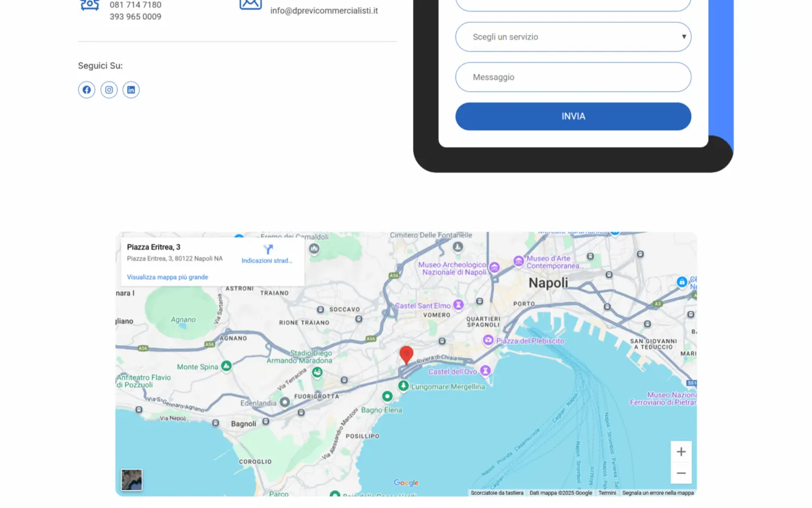This screenshot has height=508, width=812.
Task: Expand the 'Scegli un servizio' dropdown
Action: 573,37
